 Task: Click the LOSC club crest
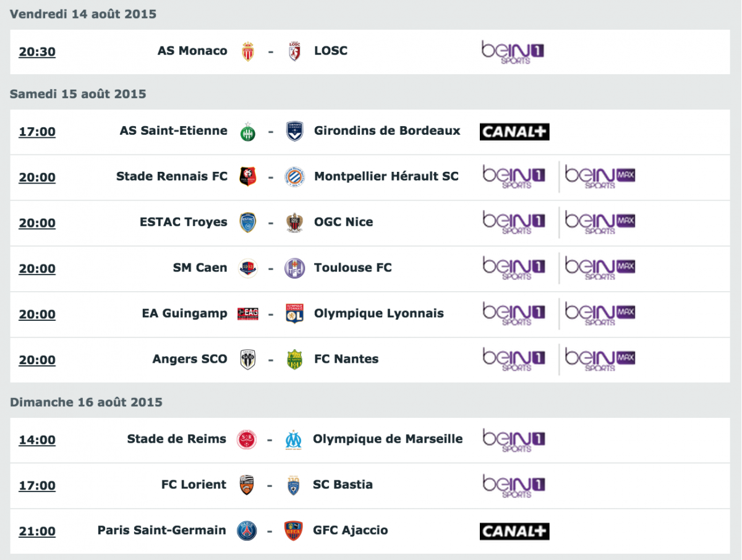point(294,51)
